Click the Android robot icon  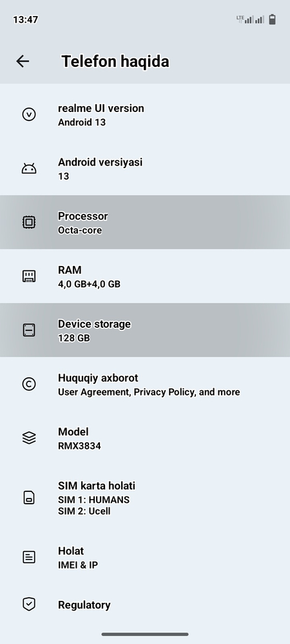(x=29, y=168)
